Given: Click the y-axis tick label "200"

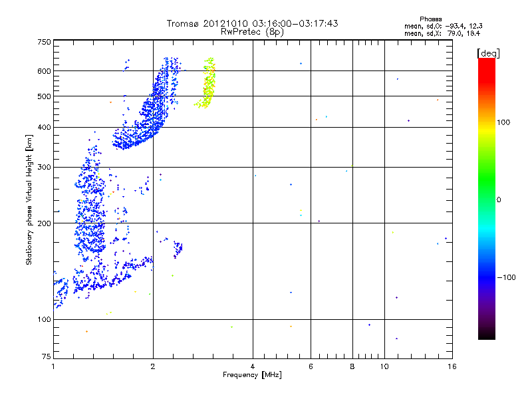Looking at the screenshot, I should pyautogui.click(x=44, y=223).
